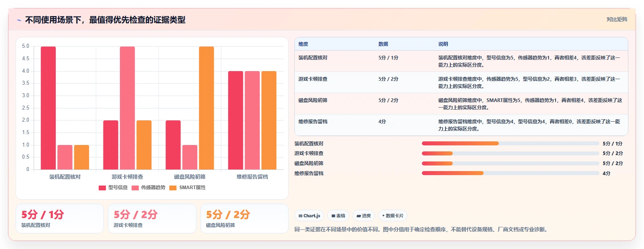644x249 pixels.
Task: Open the 磁盘风险初筛 stat card
Action: 245,218
